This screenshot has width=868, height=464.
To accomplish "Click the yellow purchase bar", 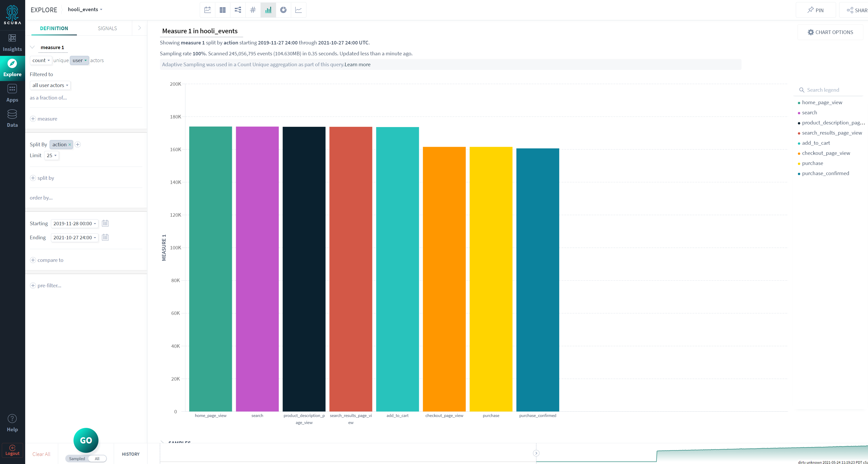I will coord(491,279).
